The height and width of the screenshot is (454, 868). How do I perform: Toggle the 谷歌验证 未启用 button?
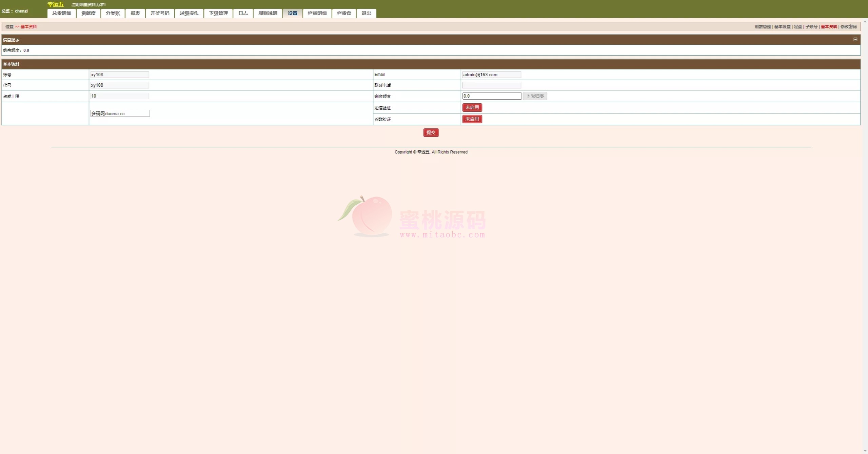472,119
